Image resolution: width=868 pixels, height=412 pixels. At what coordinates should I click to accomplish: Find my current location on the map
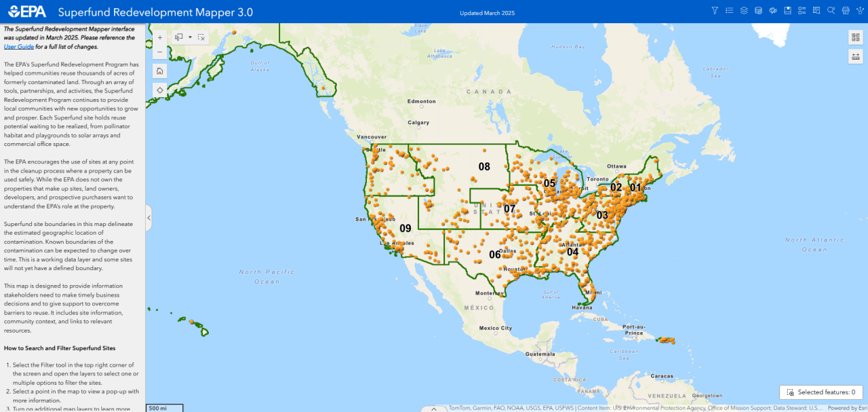click(x=159, y=90)
